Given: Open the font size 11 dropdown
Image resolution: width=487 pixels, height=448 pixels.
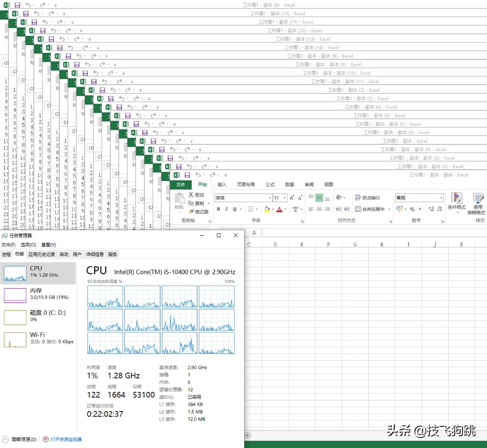Looking at the screenshot, I should coord(284,198).
